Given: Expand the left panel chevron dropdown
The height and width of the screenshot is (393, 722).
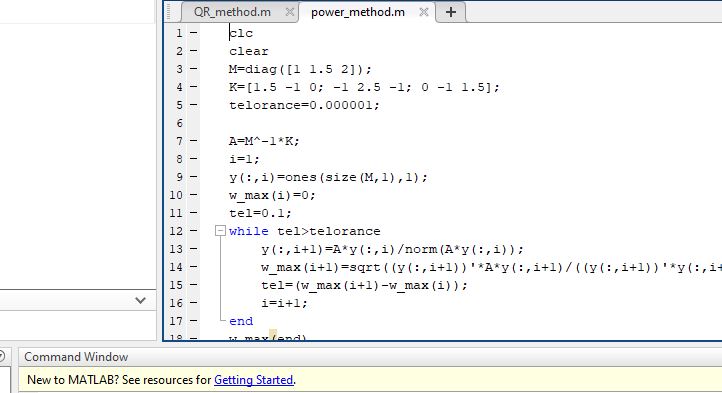Looking at the screenshot, I should (x=140, y=300).
